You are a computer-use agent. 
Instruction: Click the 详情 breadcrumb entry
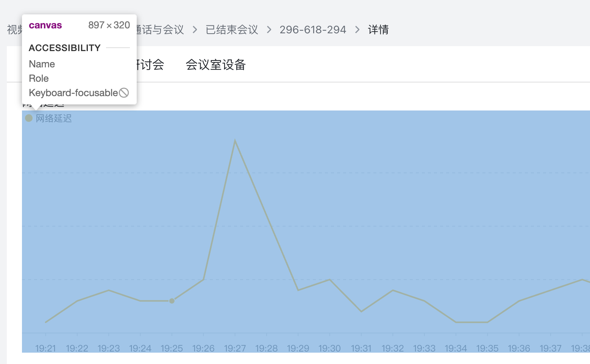coord(378,30)
